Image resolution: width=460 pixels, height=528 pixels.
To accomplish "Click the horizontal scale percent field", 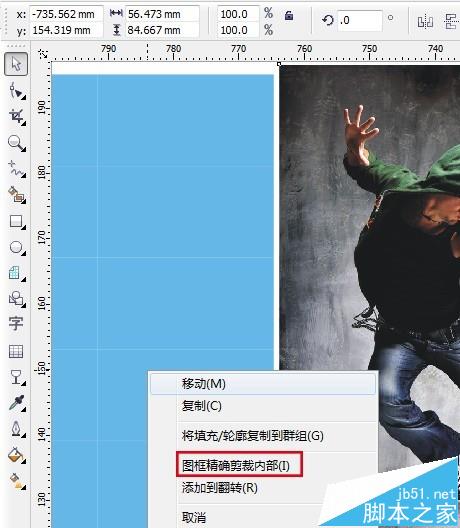I will 238,14.
